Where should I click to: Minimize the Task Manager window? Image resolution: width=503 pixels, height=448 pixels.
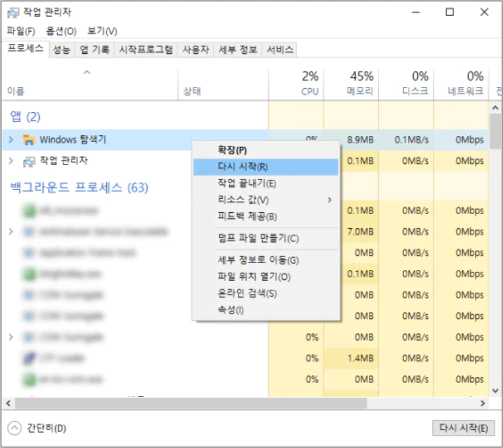tap(415, 12)
